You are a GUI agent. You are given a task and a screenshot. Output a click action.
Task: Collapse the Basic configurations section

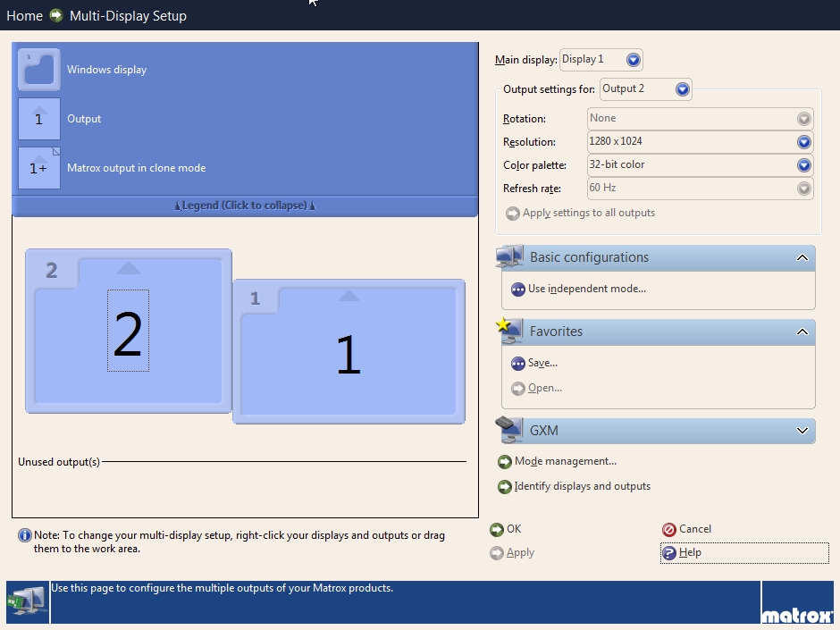point(802,257)
